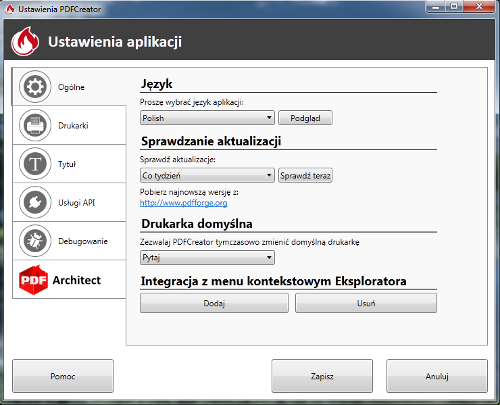Click the PDFCreator flame logo in header
500x405 pixels.
coord(25,41)
